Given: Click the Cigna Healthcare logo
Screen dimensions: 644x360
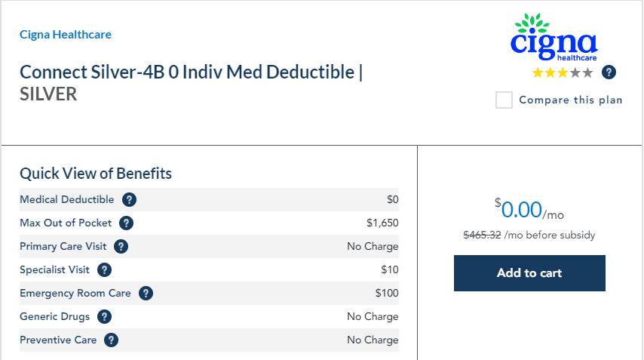Looking at the screenshot, I should [x=554, y=39].
